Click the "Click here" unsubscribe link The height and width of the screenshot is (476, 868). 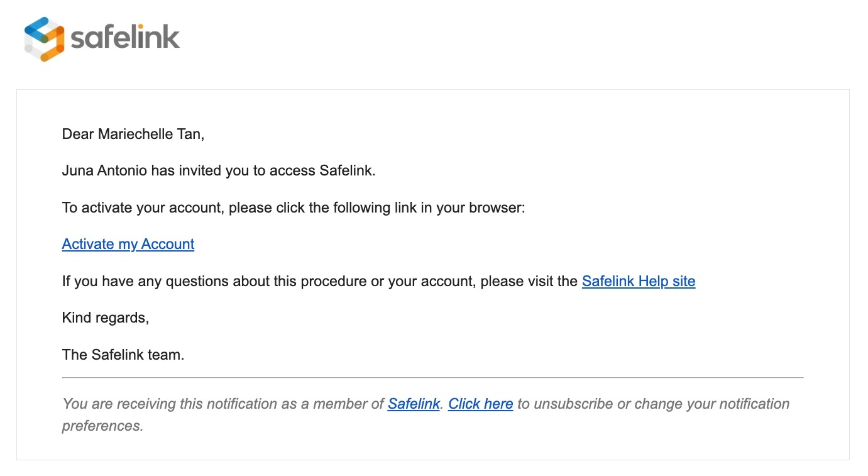click(480, 404)
